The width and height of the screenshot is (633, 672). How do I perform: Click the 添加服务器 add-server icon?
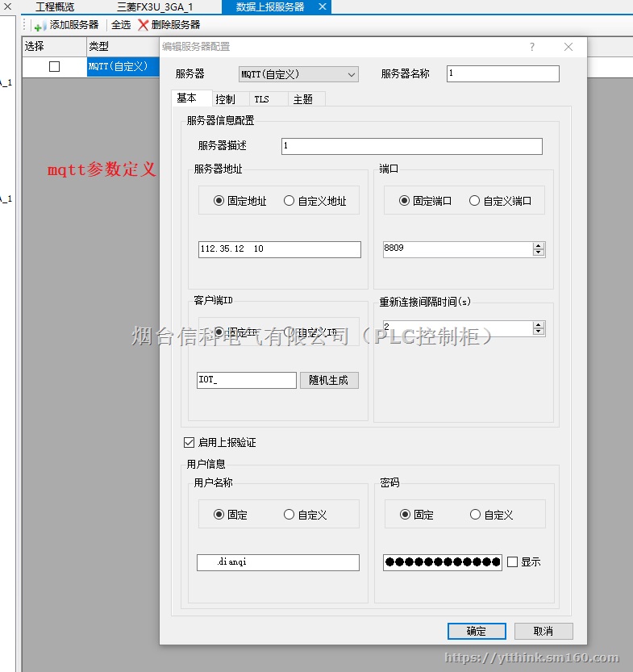(x=40, y=26)
